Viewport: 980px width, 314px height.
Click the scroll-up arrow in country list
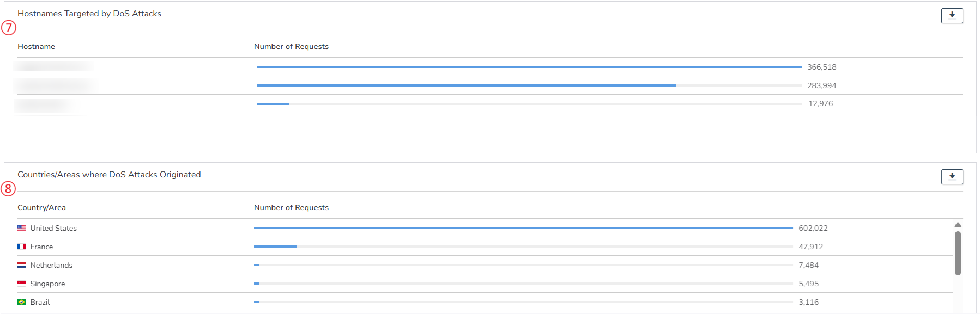point(958,225)
